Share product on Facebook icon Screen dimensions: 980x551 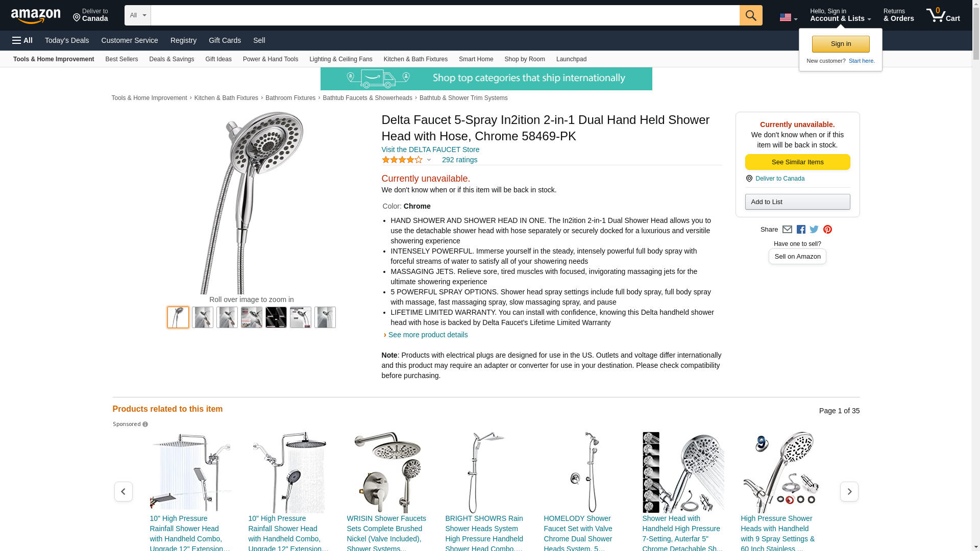(801, 230)
